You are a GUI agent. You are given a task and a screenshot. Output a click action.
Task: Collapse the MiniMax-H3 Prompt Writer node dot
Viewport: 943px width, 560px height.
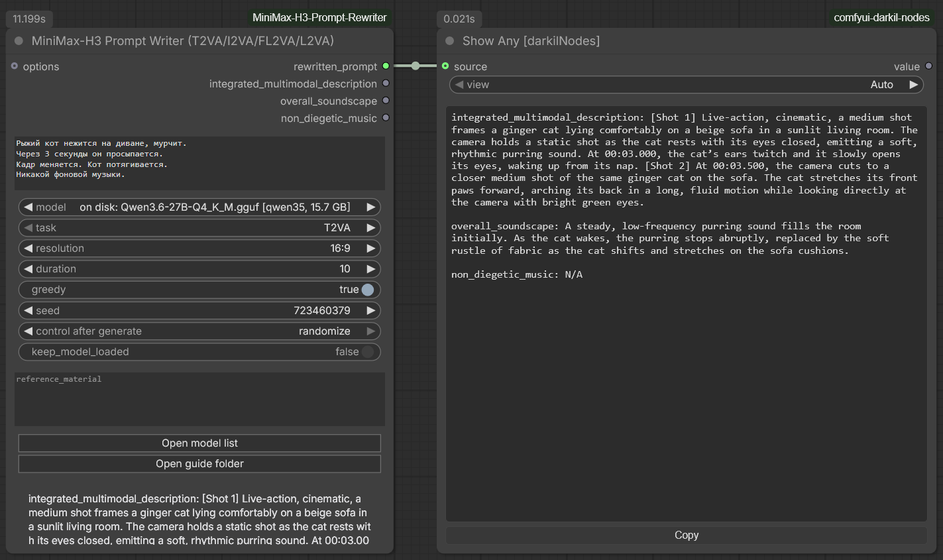(19, 41)
